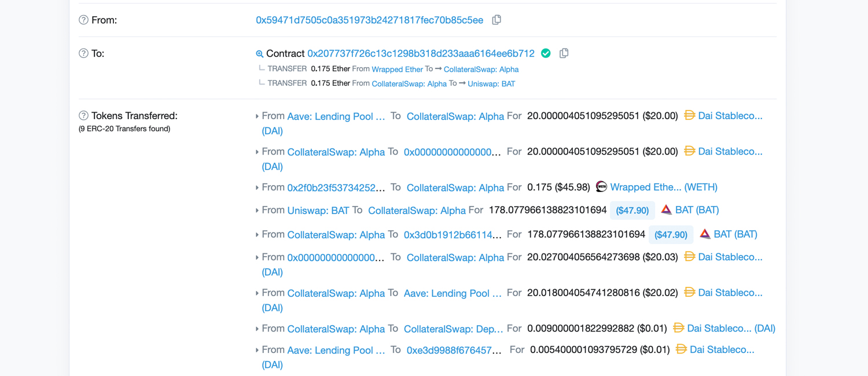Open Wrapped Ethe... (WETH) token link
Screen dimensions: 868x376
[664, 187]
